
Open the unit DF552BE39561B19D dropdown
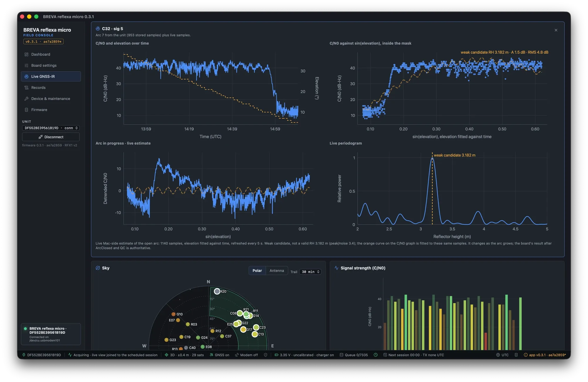[x=51, y=128]
